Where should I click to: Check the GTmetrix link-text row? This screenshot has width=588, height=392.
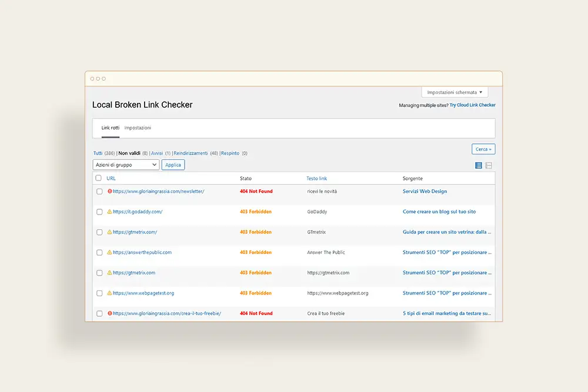[99, 232]
